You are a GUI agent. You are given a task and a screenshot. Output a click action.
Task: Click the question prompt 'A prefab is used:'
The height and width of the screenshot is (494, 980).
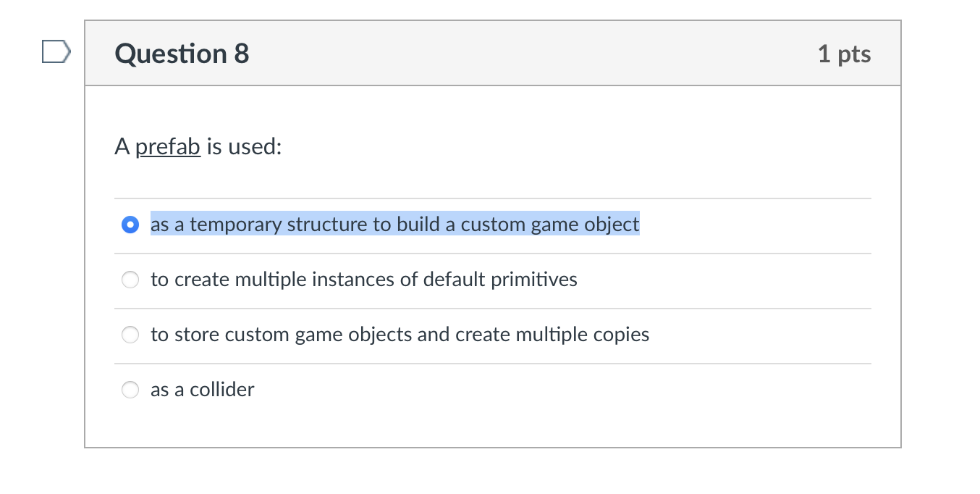pos(197,146)
